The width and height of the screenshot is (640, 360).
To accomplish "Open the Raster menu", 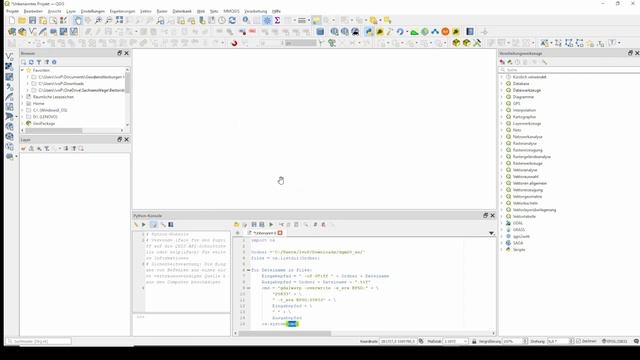I will [162, 11].
